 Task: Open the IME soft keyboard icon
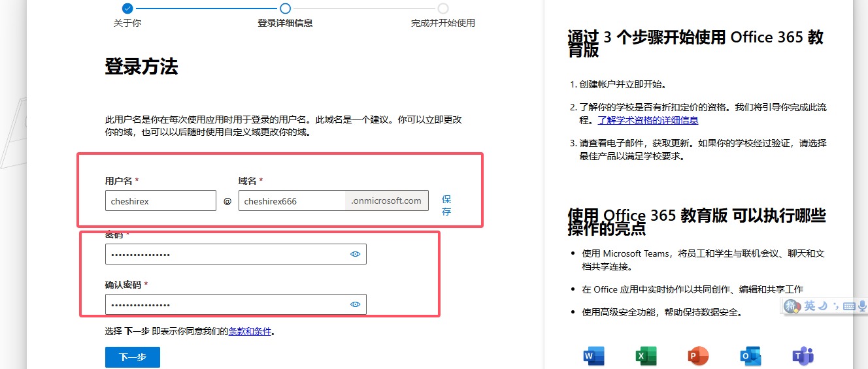click(x=849, y=306)
